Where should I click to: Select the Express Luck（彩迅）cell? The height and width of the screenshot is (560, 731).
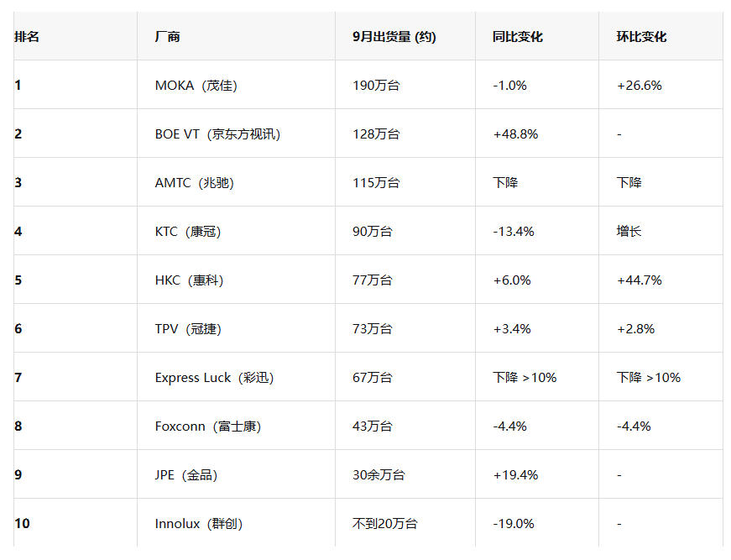pos(215,378)
